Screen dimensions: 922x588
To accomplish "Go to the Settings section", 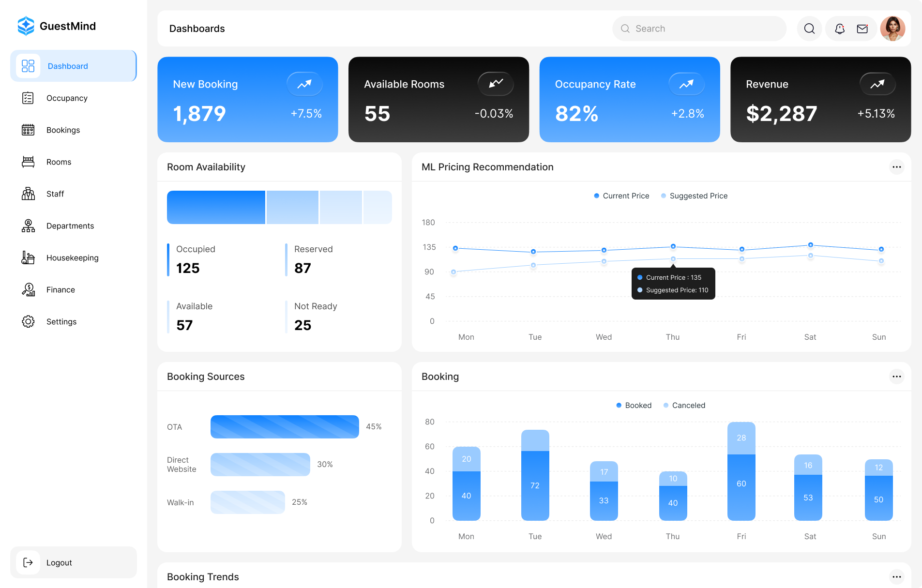I will point(28,321).
